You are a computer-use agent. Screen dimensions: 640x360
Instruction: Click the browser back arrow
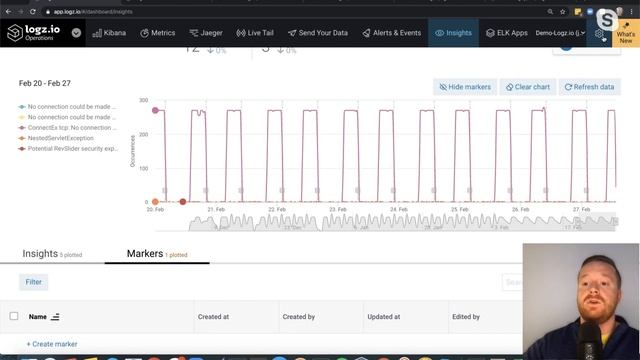pos(8,12)
